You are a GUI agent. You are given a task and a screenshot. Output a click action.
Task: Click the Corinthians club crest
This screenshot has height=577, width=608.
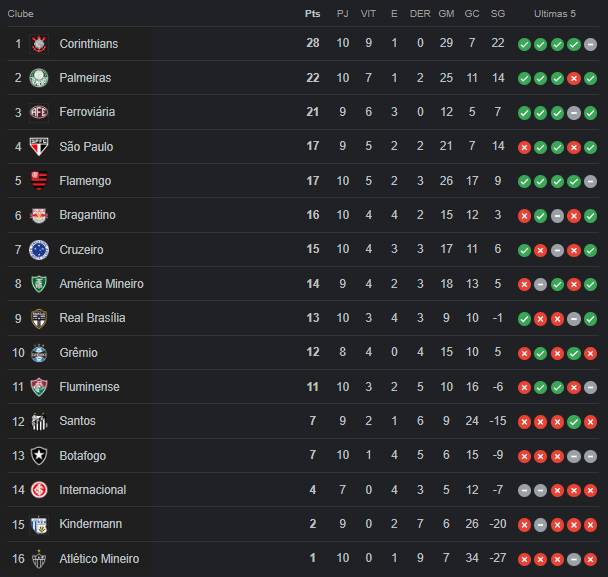click(x=39, y=44)
